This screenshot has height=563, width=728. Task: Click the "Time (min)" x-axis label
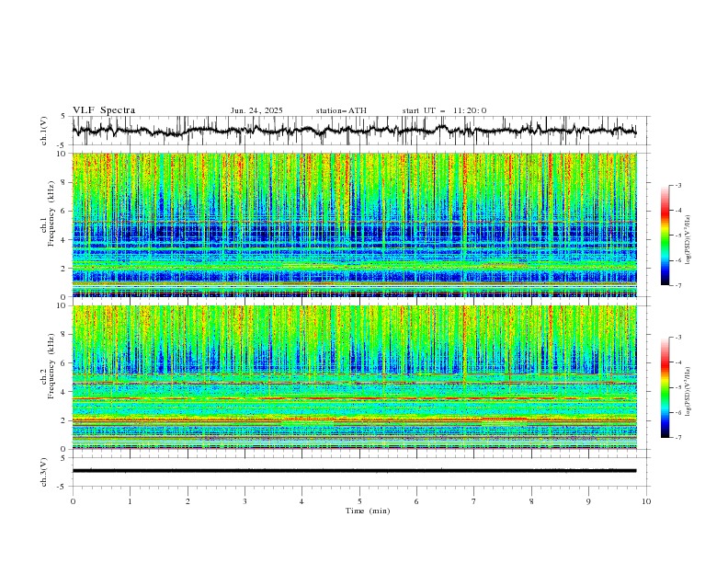click(x=368, y=511)
